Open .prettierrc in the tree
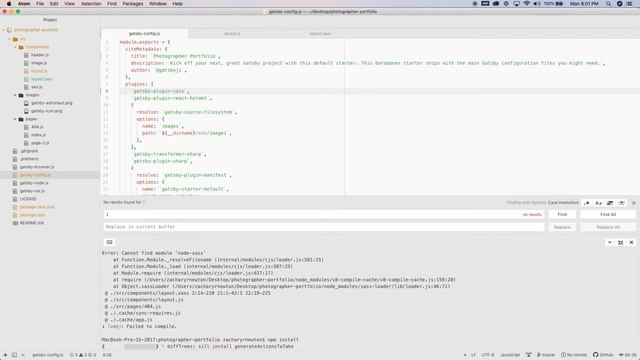Viewport: 640px width, 360px height. click(29, 159)
